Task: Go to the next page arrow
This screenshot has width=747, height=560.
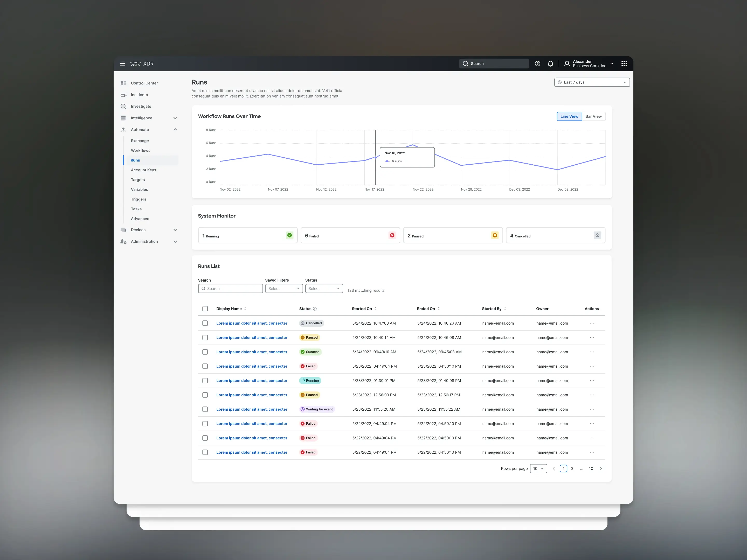Action: 601,468
